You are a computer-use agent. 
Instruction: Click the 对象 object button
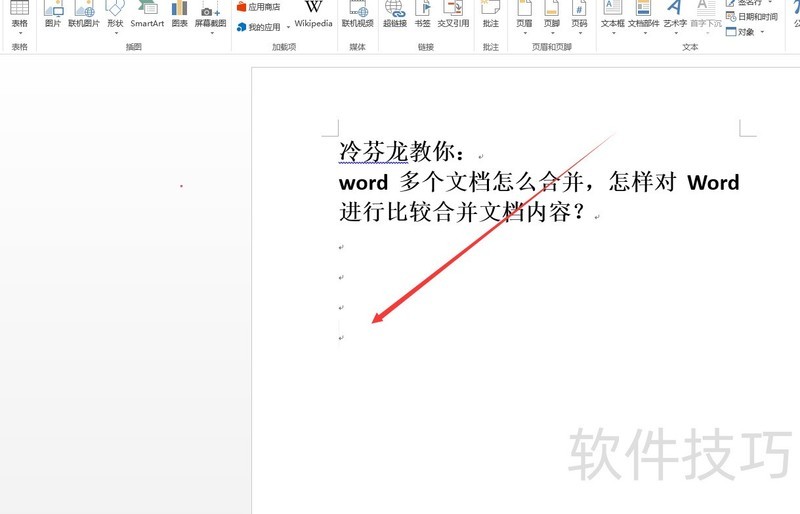(x=740, y=32)
